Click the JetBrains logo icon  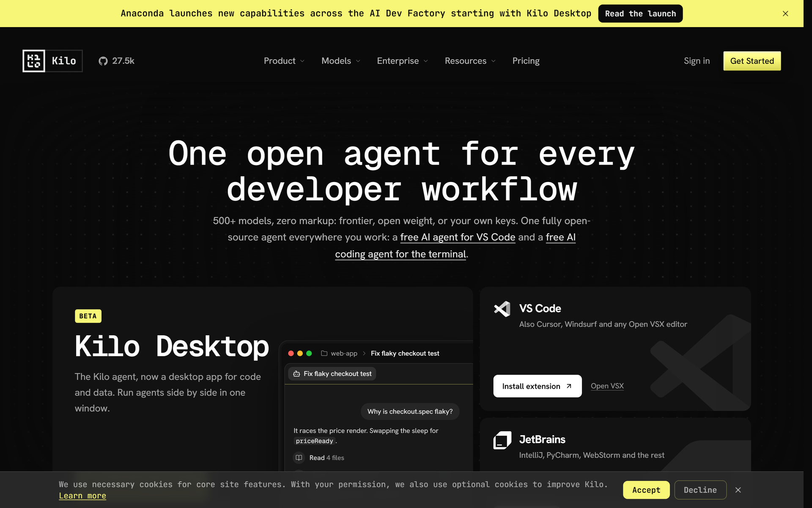[x=502, y=440]
